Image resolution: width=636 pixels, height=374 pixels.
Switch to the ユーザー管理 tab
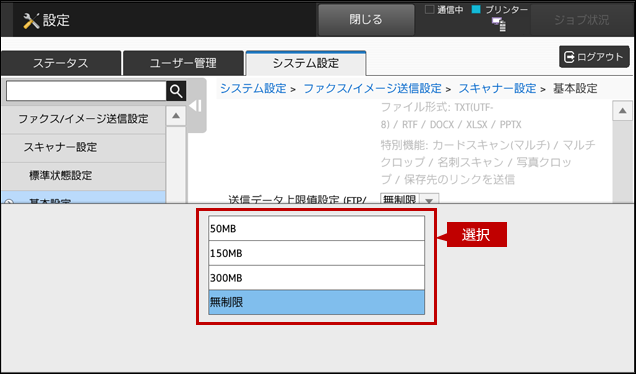183,63
